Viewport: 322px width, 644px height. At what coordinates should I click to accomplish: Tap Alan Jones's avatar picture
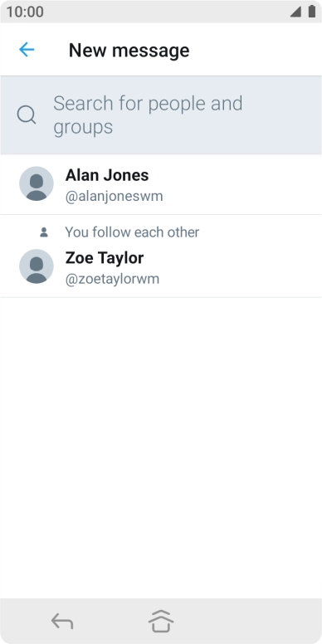[x=37, y=183]
